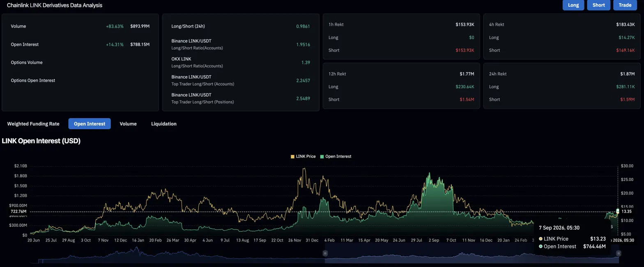Click the 1h Rekt panel
The width and height of the screenshot is (644, 267).
[x=401, y=37]
